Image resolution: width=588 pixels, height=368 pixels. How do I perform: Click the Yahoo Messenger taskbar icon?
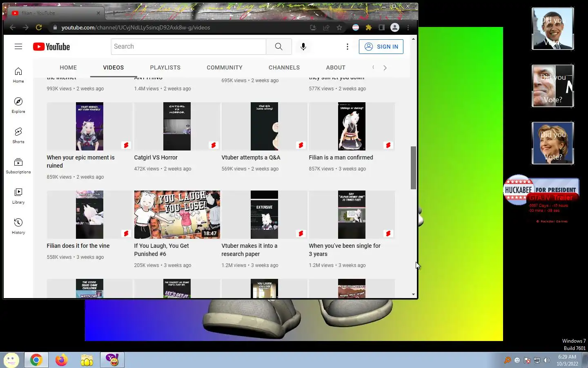[x=112, y=360]
